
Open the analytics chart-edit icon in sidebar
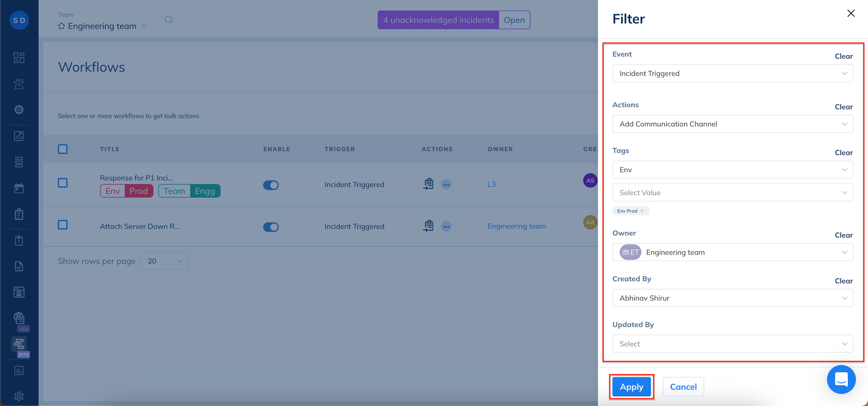(x=19, y=136)
